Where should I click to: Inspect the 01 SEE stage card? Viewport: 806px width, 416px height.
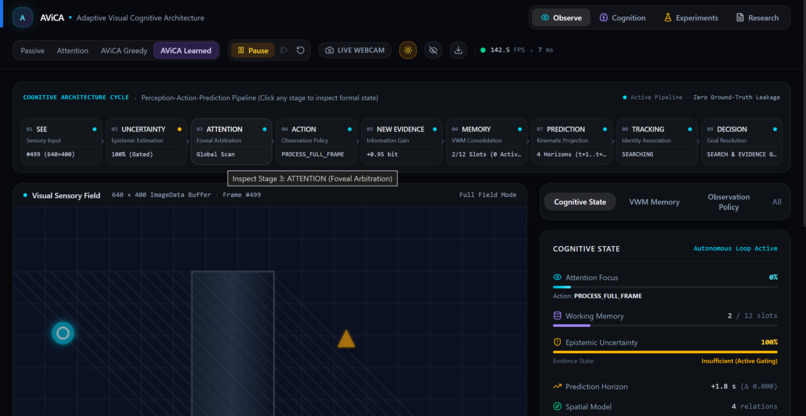click(x=61, y=141)
